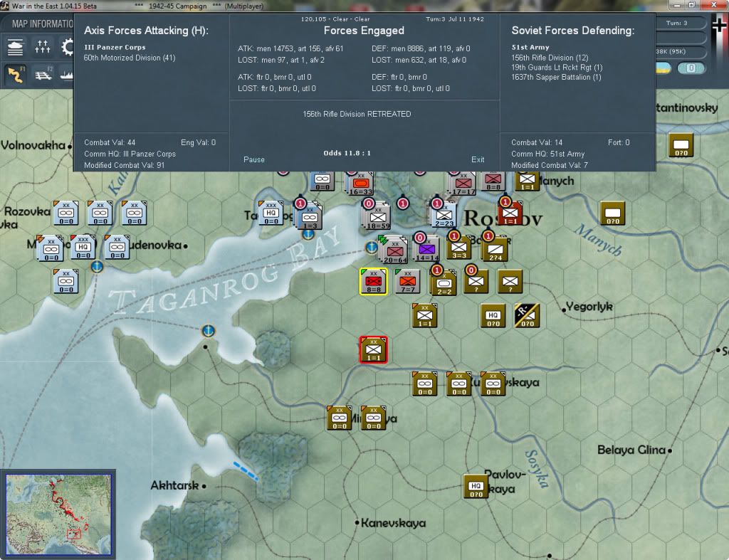Select the MAP INFORMATION tab
The width and height of the screenshot is (729, 560).
click(x=42, y=23)
